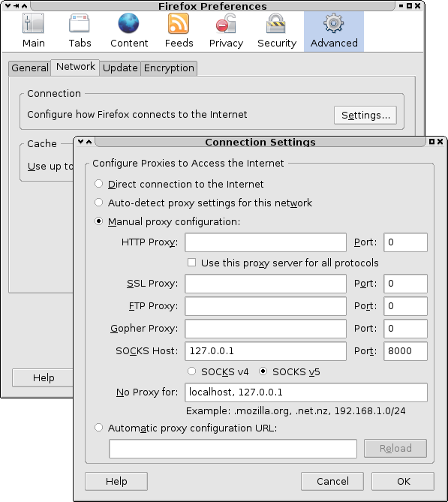Screen dimensions: 448x502
Task: Open the Feeds preferences pane
Action: pos(179,32)
